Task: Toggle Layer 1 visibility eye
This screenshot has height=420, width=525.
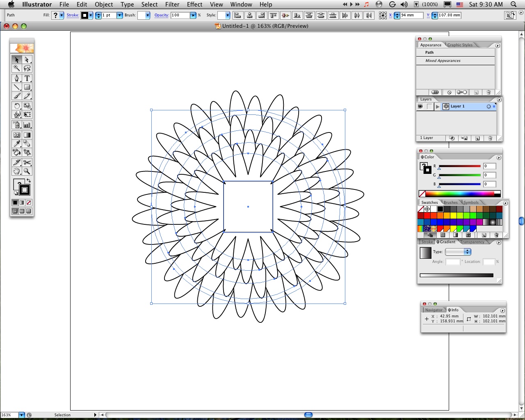Action: point(420,106)
